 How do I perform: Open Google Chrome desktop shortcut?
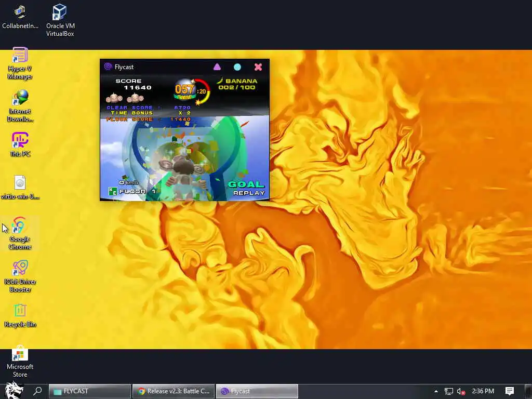coord(20,233)
